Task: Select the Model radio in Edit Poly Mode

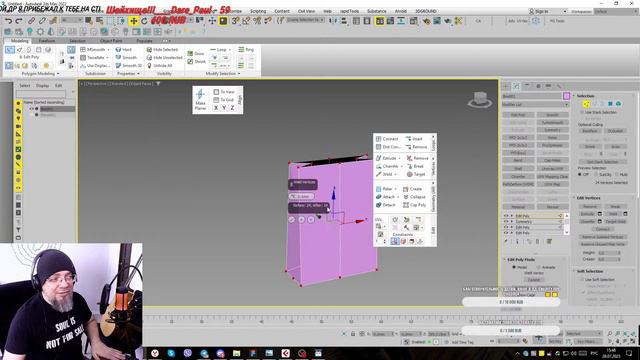Action: click(514, 267)
